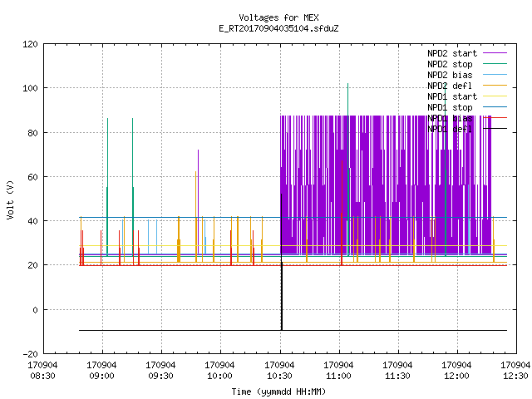
Task: Click the chart title 'Voltages for MEX'
Action: click(x=278, y=17)
